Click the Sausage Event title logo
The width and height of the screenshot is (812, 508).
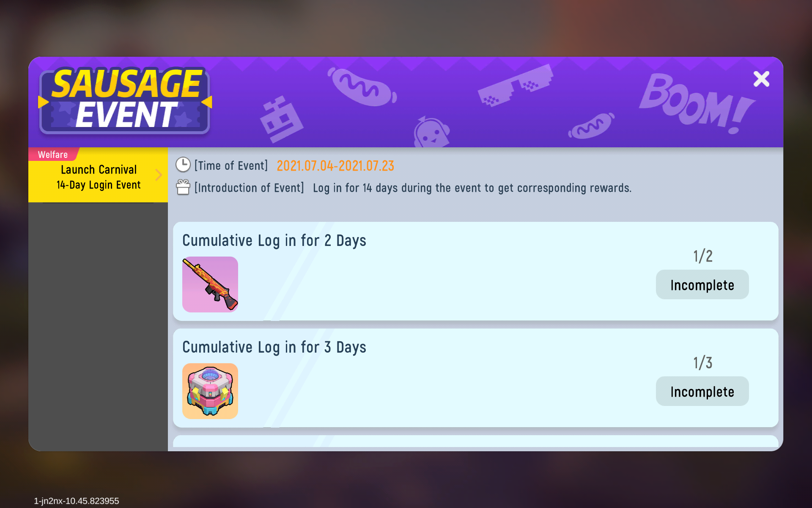tap(125, 100)
